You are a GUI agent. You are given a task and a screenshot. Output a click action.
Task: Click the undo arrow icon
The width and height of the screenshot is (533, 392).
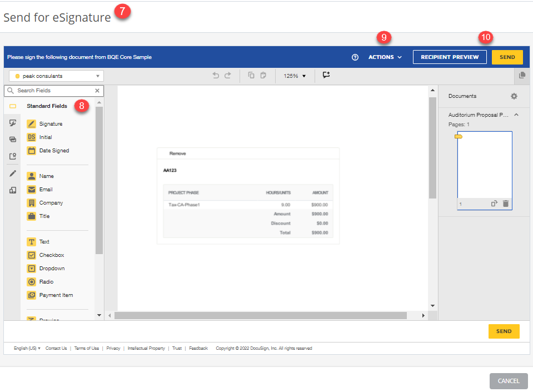[216, 75]
